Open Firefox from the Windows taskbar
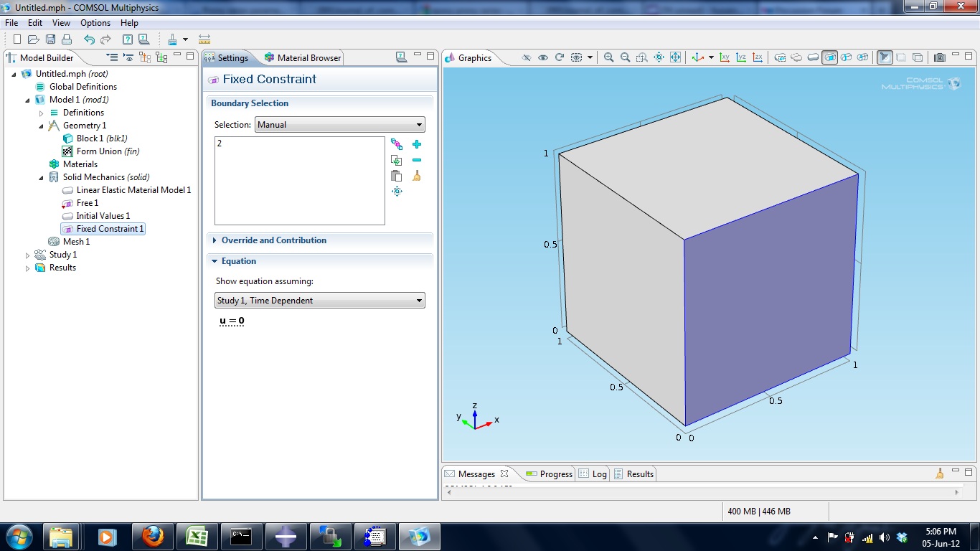Screen dimensions: 980x551 click(152, 536)
